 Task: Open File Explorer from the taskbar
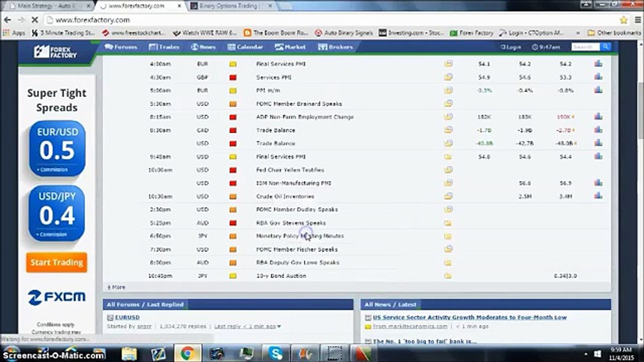click(x=129, y=353)
